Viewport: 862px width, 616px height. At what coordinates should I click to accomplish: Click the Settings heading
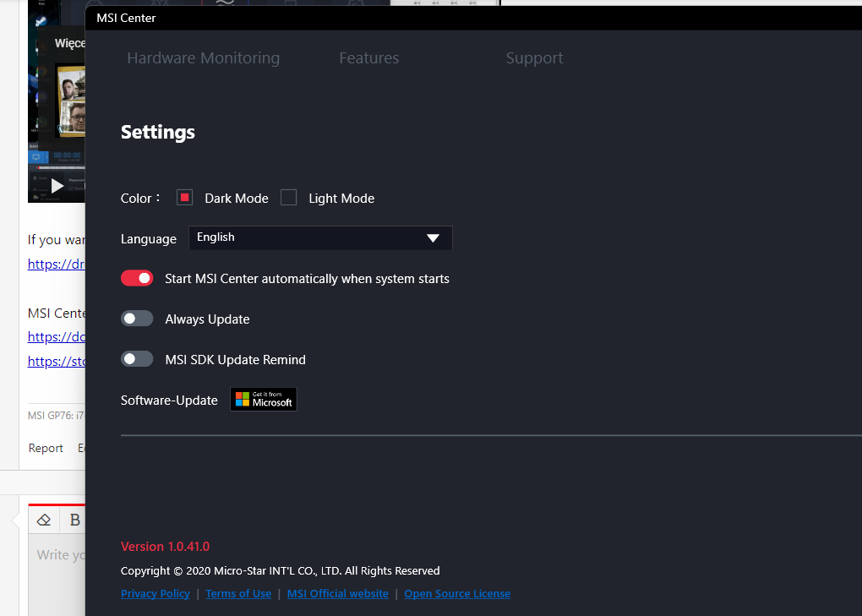[158, 132]
